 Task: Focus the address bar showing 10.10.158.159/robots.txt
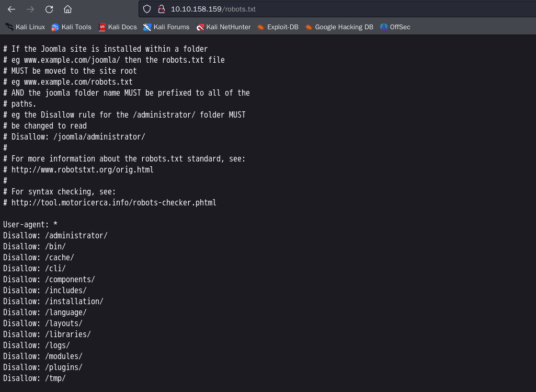click(x=314, y=9)
